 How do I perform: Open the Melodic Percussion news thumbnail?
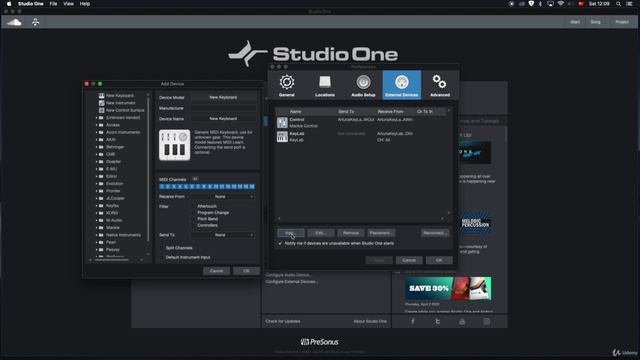(475, 223)
